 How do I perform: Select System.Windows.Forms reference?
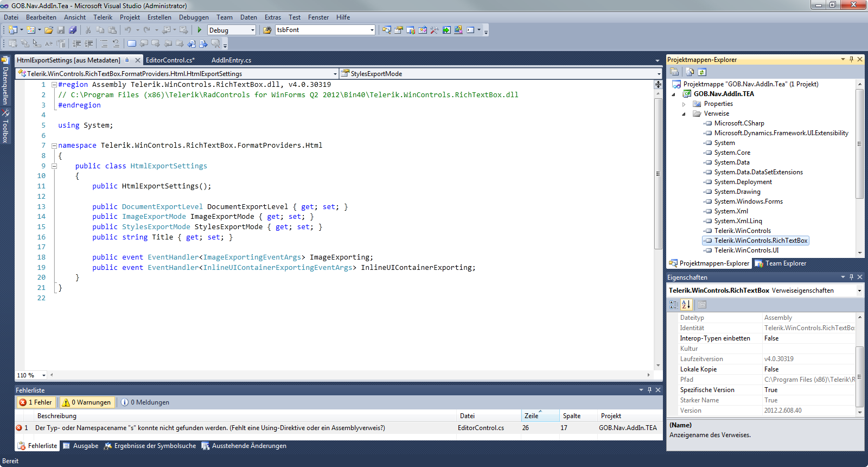(748, 201)
